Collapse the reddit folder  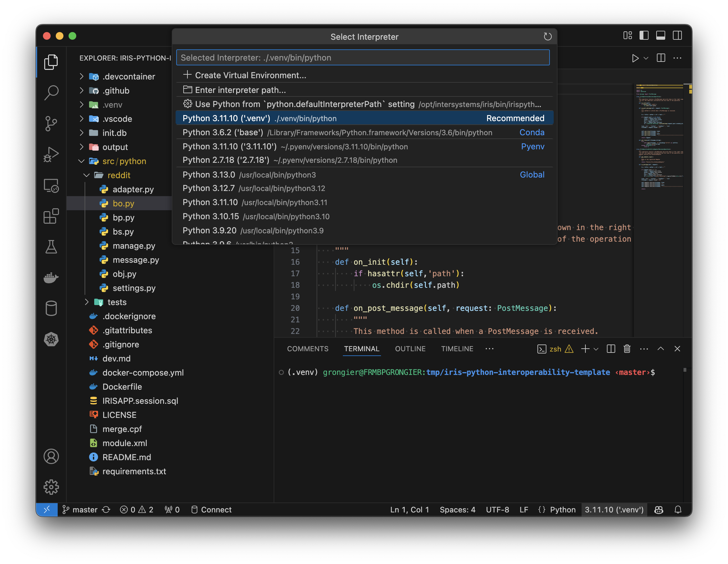coord(87,175)
